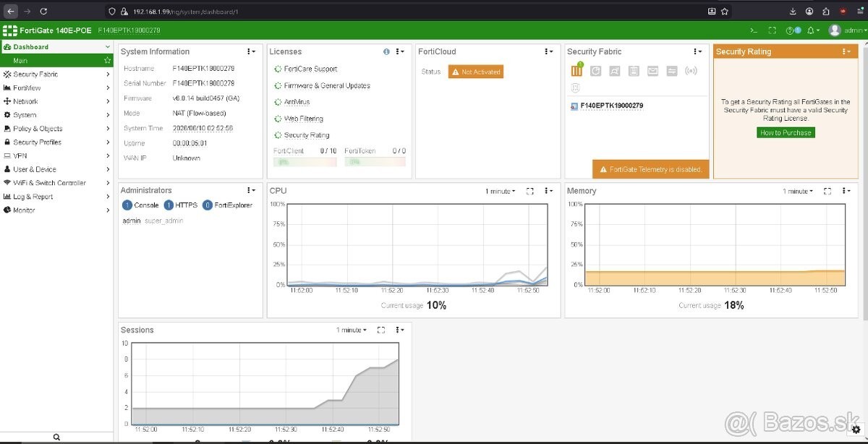Click the info icon in Licenses widget
This screenshot has width=868, height=444.
point(386,52)
